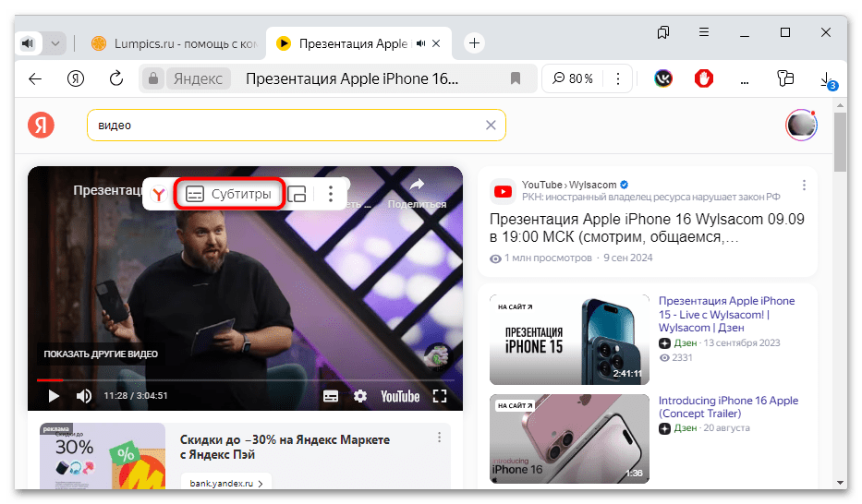Toggle YouTube player subtitles

coord(331,396)
